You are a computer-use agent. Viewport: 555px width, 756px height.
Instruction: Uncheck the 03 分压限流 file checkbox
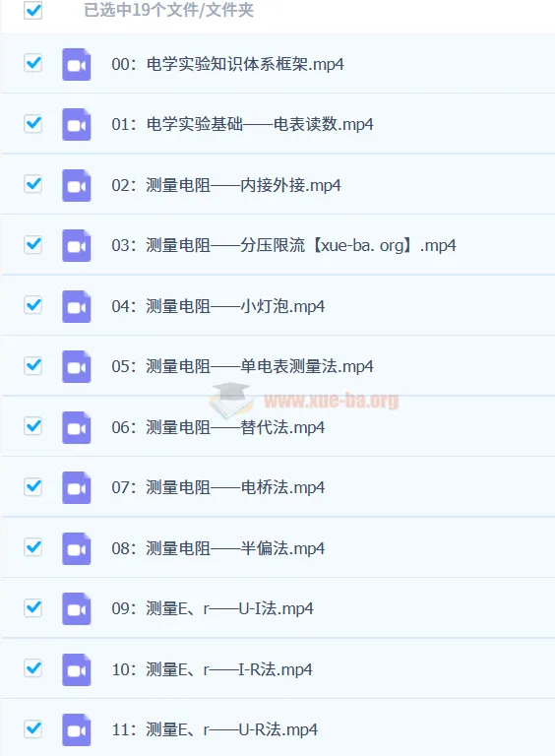(x=33, y=244)
